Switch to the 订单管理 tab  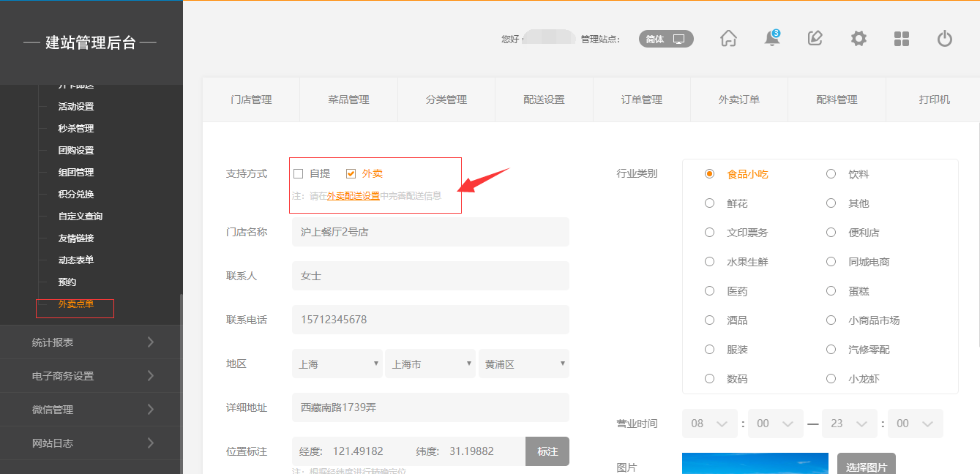(641, 99)
